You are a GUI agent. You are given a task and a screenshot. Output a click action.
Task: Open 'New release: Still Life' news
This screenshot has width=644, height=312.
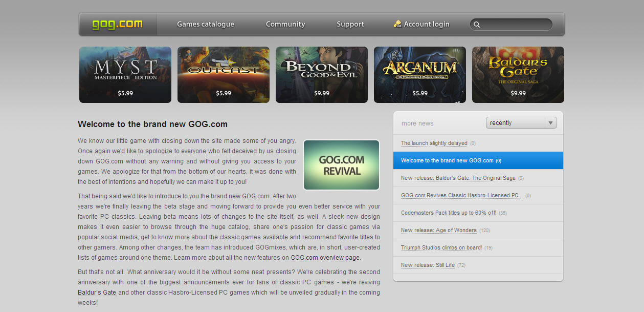428,265
